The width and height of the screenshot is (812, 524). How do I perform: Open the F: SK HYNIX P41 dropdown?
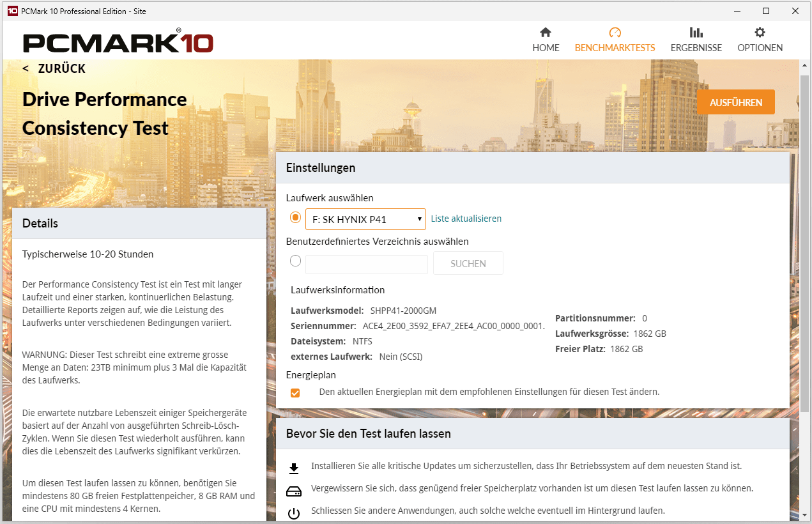point(365,219)
